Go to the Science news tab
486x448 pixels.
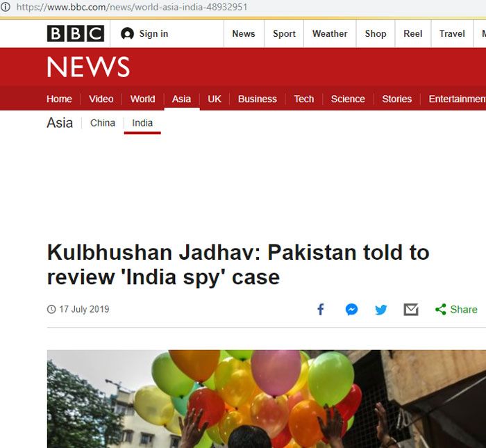(348, 99)
